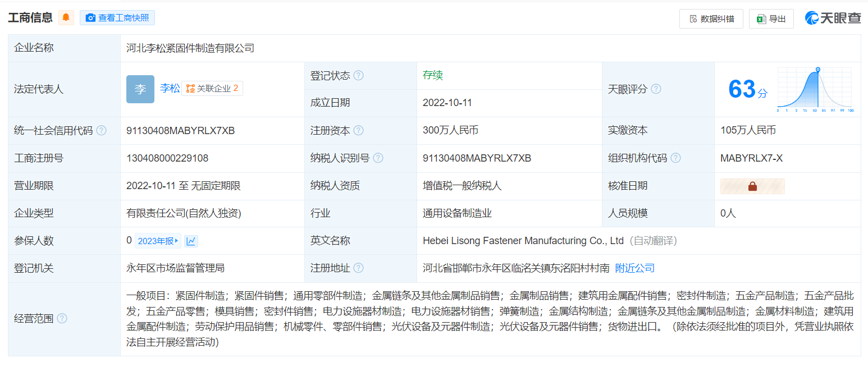Open the insured-count trend chart icon
This screenshot has width=868, height=367.
[x=191, y=241]
